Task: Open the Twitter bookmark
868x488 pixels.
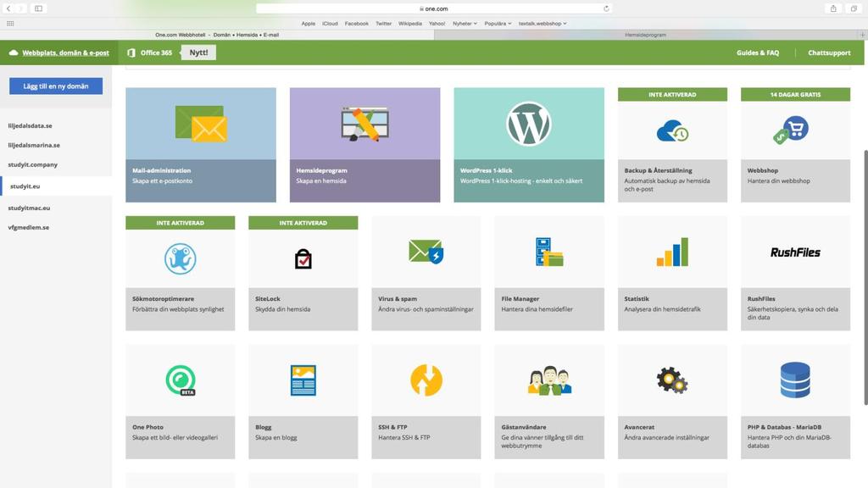Action: [x=384, y=23]
